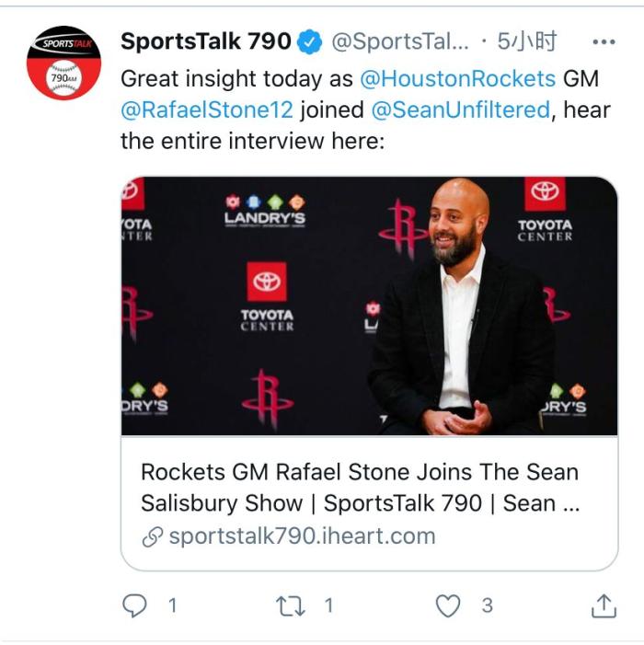Open the 5小时 tweet timestamp
The width and height of the screenshot is (644, 645).
[527, 41]
